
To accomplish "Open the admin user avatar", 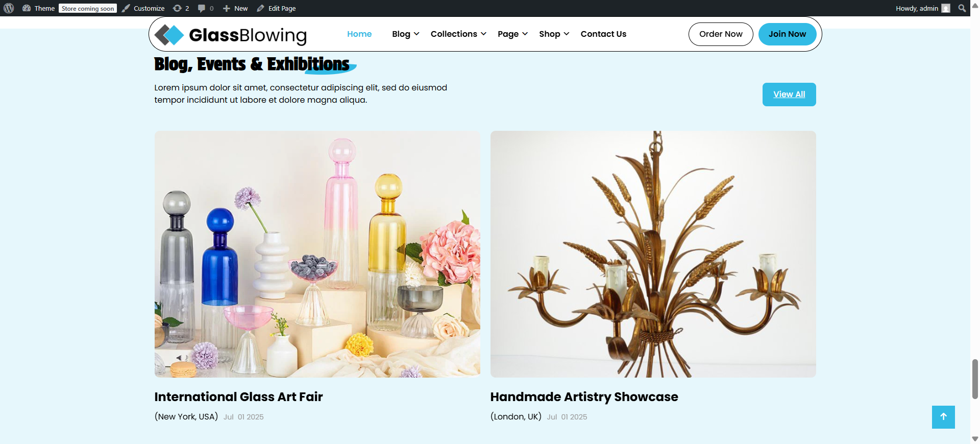I will pyautogui.click(x=946, y=8).
